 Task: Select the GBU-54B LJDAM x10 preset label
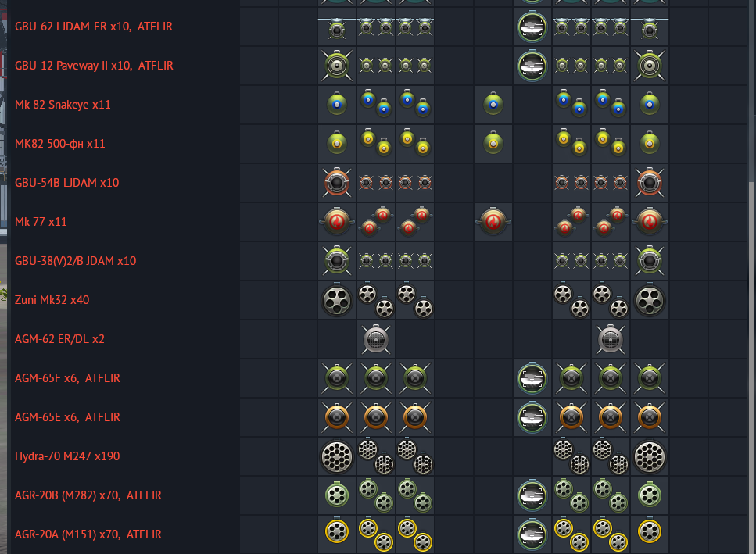point(67,183)
